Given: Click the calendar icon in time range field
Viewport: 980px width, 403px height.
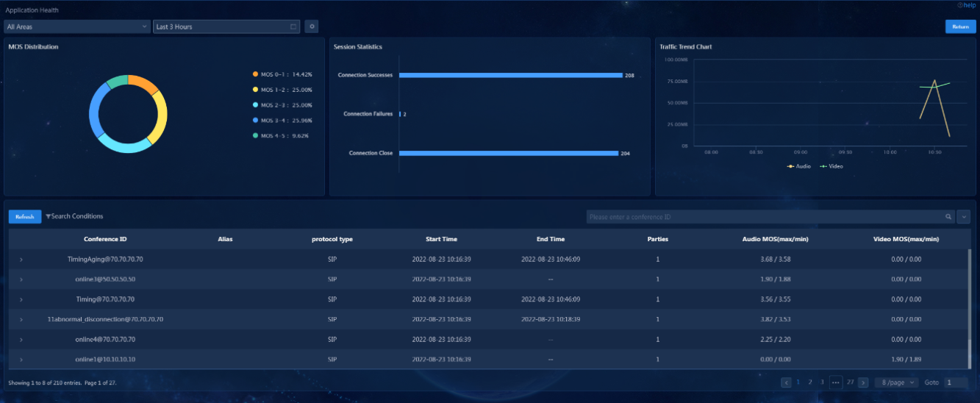Looking at the screenshot, I should (x=293, y=26).
